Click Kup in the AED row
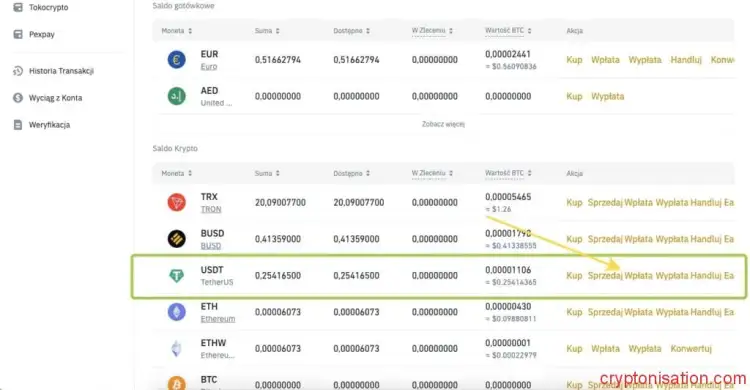Image resolution: width=750 pixels, height=390 pixels. pos(574,96)
